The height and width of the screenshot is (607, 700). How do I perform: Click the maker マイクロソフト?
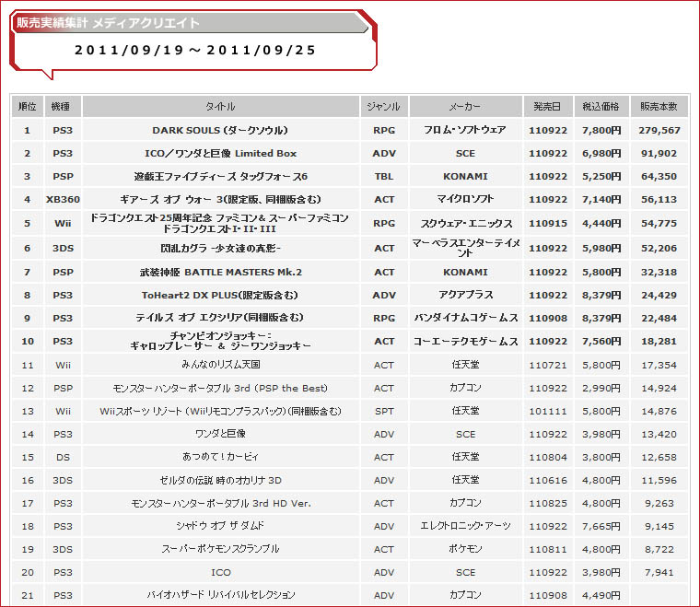(465, 199)
